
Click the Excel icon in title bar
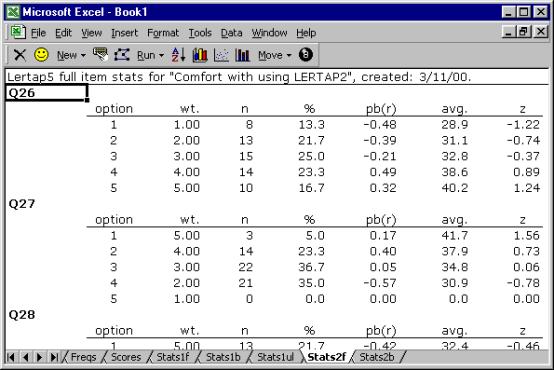13,12
